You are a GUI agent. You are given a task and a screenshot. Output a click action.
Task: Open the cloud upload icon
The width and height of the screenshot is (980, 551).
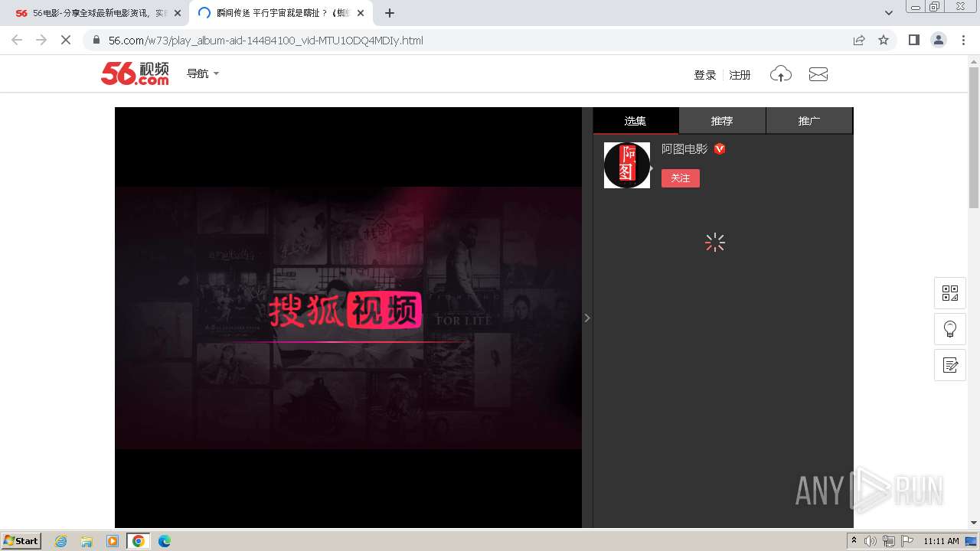pos(780,74)
